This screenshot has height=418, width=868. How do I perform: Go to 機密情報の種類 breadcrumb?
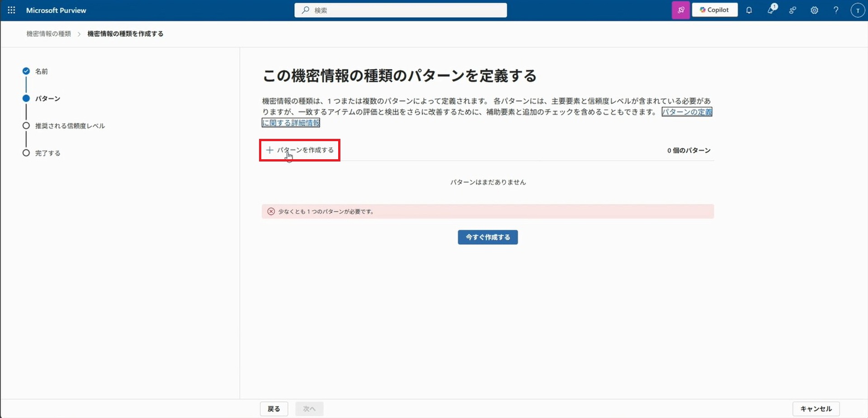click(48, 34)
